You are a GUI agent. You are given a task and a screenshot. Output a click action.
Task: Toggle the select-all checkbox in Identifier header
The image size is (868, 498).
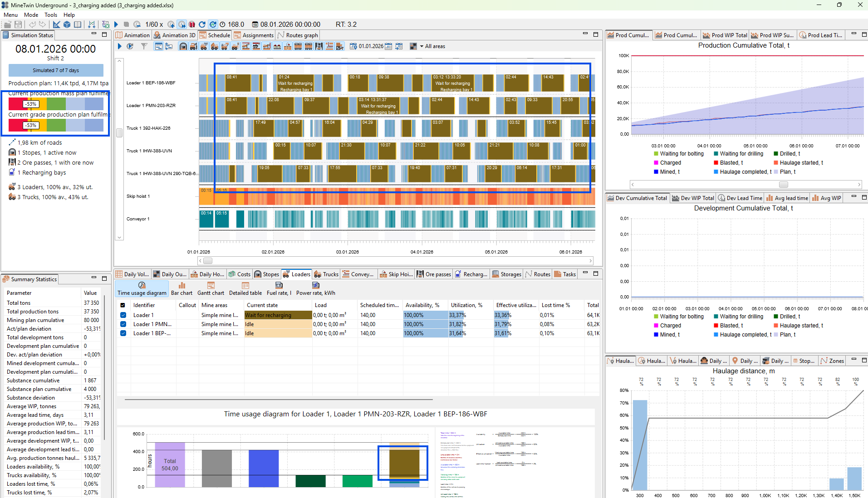123,305
